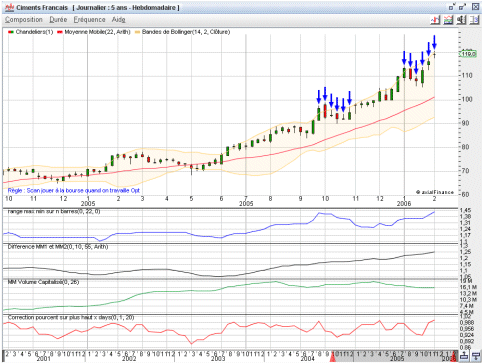Click the bottom-right timeline zoom-out icon
482x363 pixels.
pos(464,357)
